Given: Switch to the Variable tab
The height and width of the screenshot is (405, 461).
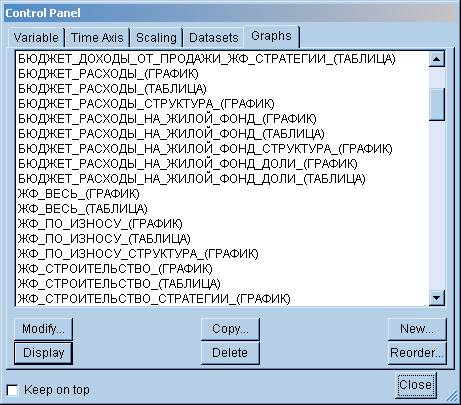Looking at the screenshot, I should (36, 37).
